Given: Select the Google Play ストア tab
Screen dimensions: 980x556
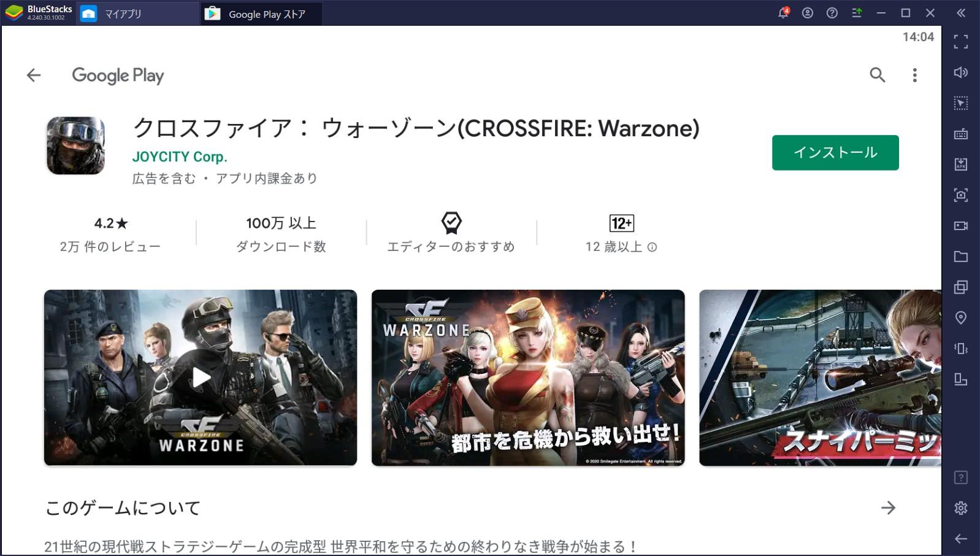Looking at the screenshot, I should point(262,14).
